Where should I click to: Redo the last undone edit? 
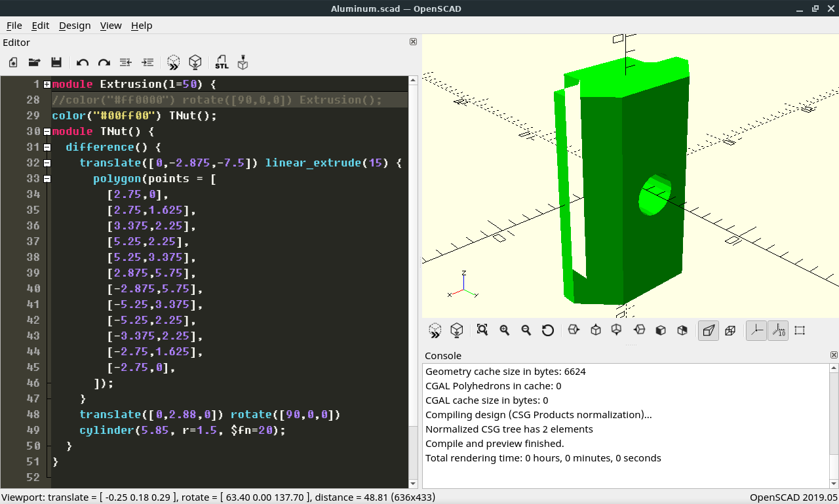tap(104, 62)
